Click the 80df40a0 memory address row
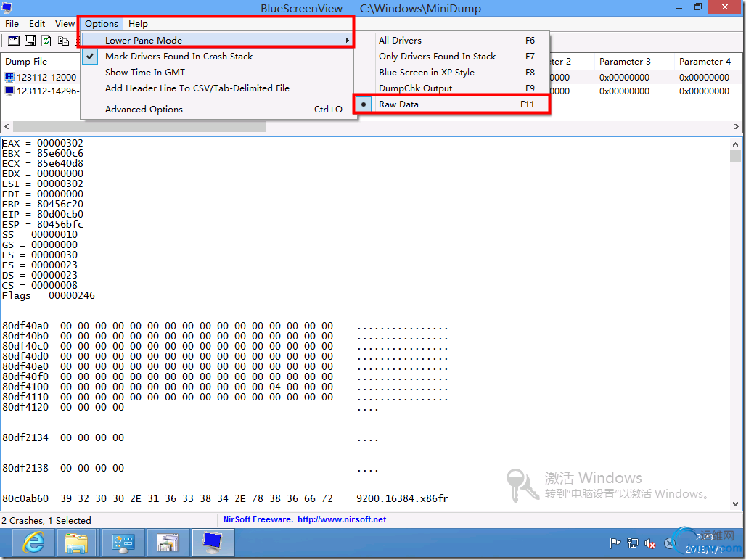The image size is (746, 560). click(224, 326)
